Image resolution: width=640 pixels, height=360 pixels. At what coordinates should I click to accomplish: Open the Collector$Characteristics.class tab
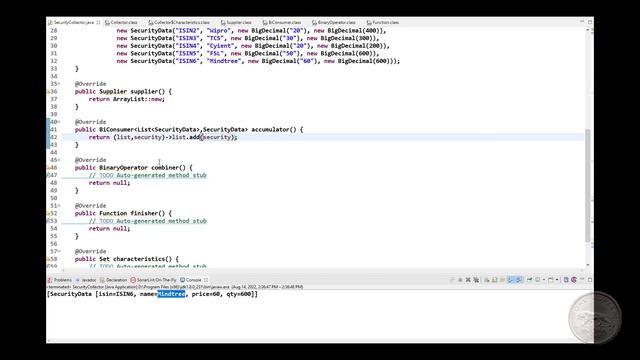[x=179, y=22]
